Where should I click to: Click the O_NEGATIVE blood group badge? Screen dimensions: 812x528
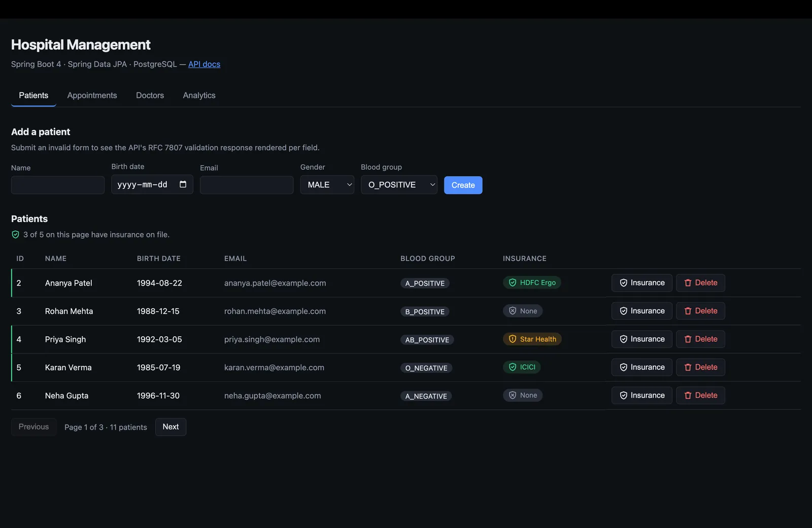[426, 368]
